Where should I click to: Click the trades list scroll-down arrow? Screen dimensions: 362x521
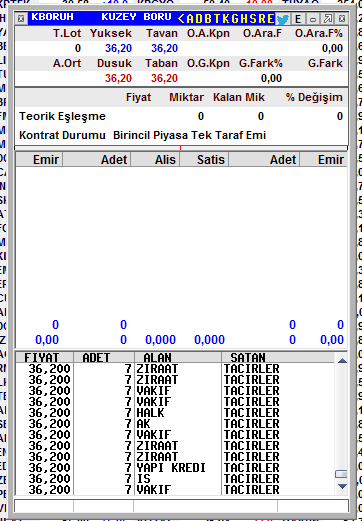pos(342,487)
